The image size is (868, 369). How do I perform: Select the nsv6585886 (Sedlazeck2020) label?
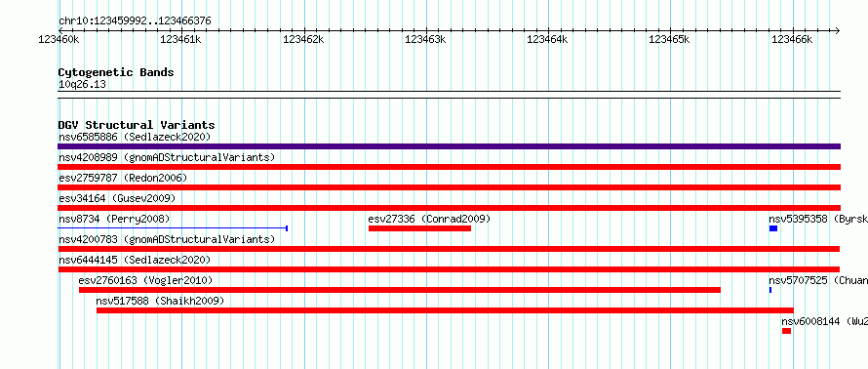pos(135,137)
